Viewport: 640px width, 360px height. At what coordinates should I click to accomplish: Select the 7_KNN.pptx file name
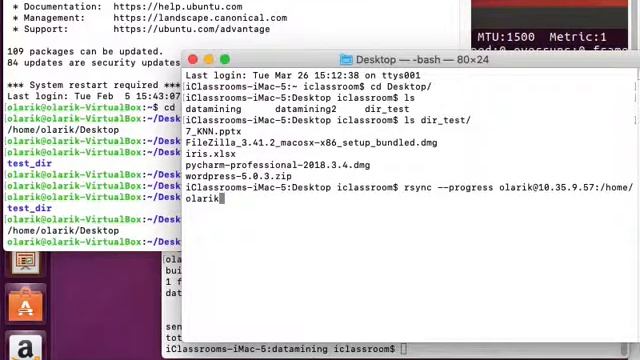tap(213, 131)
